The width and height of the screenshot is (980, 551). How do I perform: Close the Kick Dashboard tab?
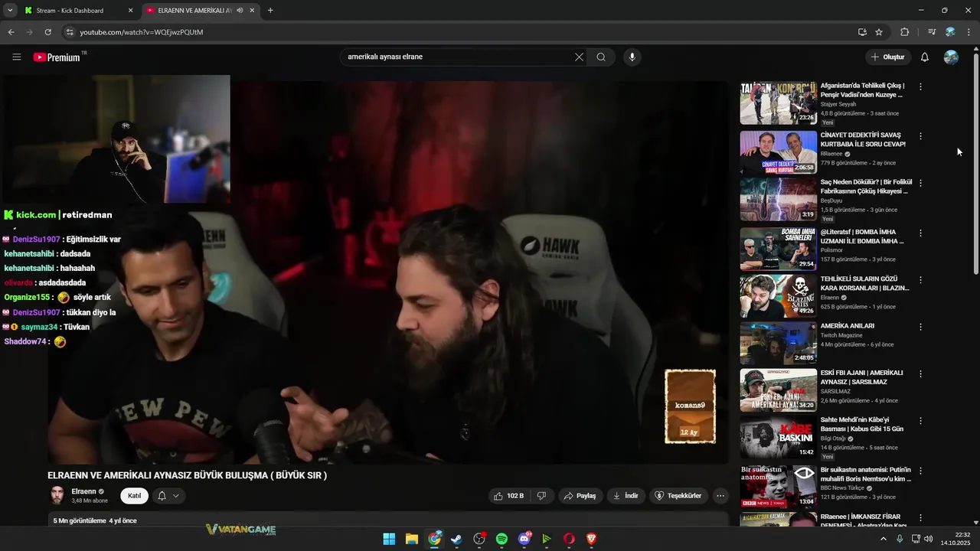tap(130, 11)
